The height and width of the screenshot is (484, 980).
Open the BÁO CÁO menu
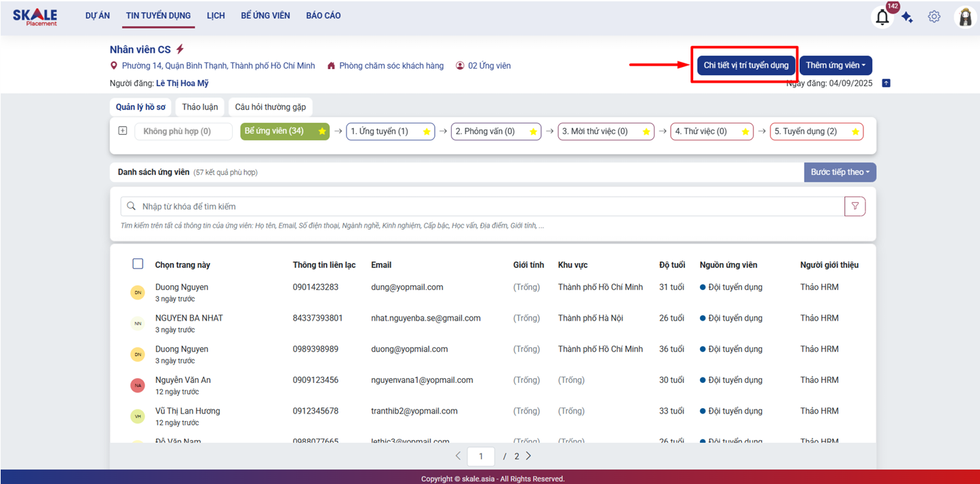point(324,16)
